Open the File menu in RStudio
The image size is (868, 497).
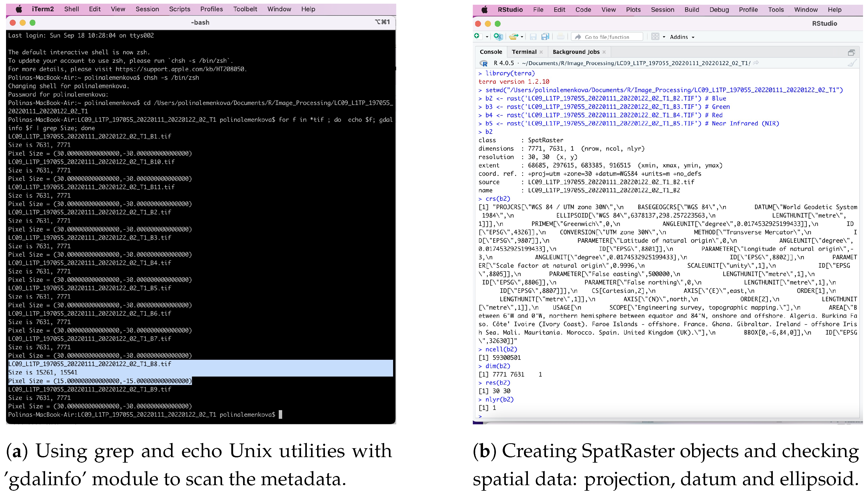tap(538, 9)
